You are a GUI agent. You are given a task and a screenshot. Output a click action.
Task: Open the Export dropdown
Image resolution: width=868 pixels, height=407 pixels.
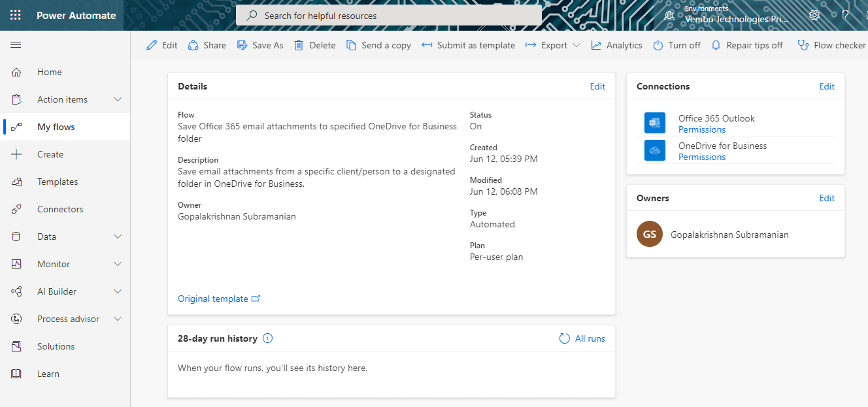(x=553, y=45)
